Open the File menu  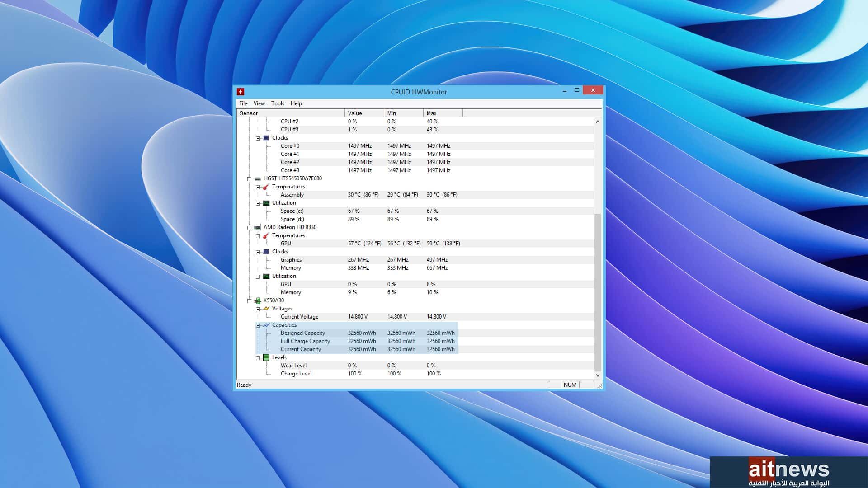click(x=243, y=103)
